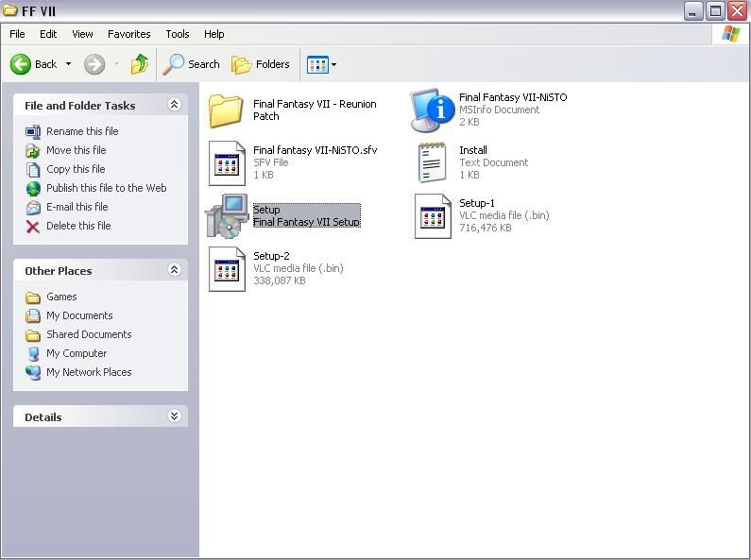Click the greyed Forward arrow icon

tap(94, 64)
